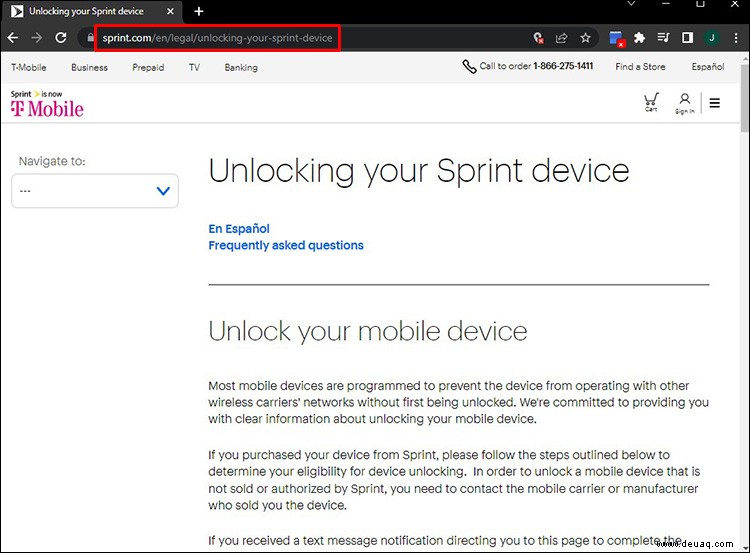The image size is (750, 553).
Task: Open the shopping Cart icon
Action: tap(651, 102)
